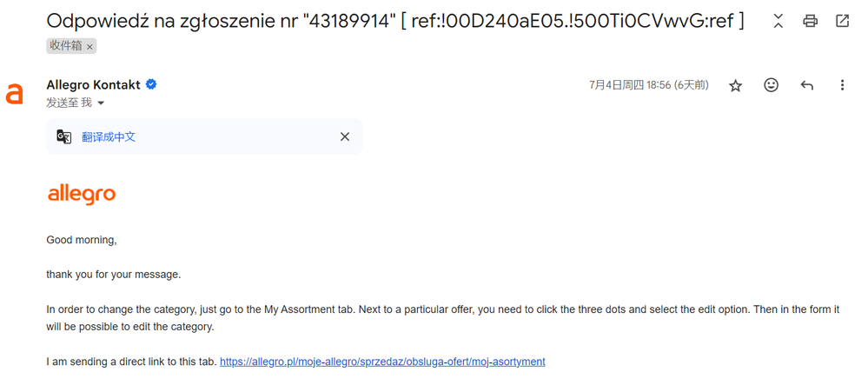The height and width of the screenshot is (392, 868).
Task: Translate the message via 翻译成中文
Action: point(109,136)
